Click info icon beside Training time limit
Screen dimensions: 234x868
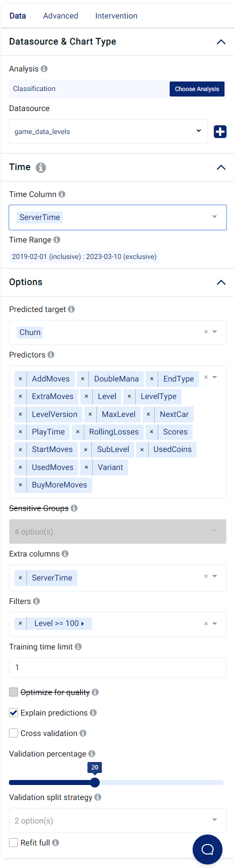point(78,646)
